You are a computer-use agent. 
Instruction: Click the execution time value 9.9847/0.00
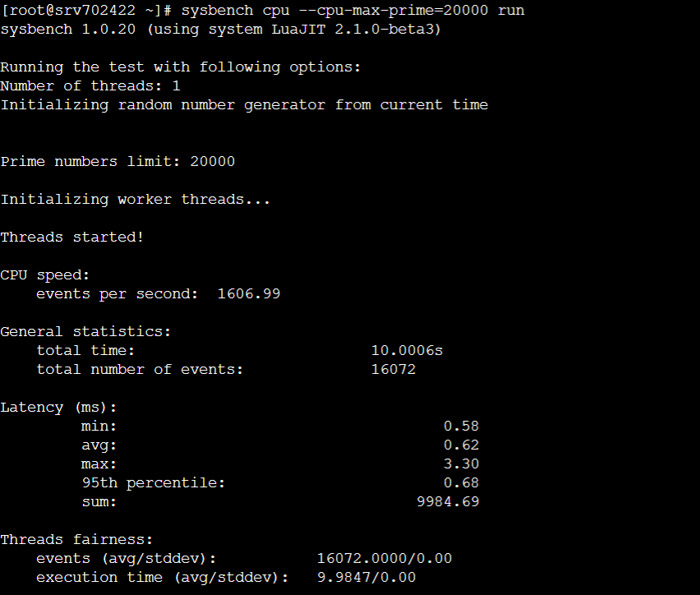coord(366,578)
